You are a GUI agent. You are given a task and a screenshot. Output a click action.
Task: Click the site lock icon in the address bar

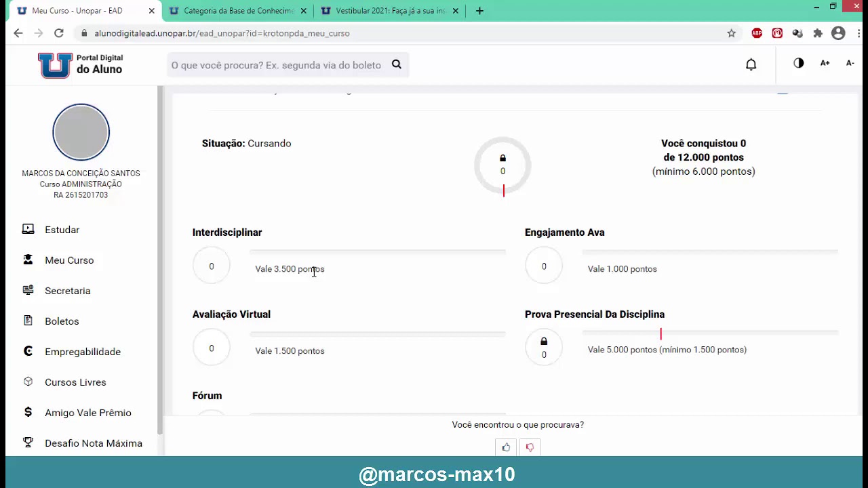pyautogui.click(x=85, y=33)
